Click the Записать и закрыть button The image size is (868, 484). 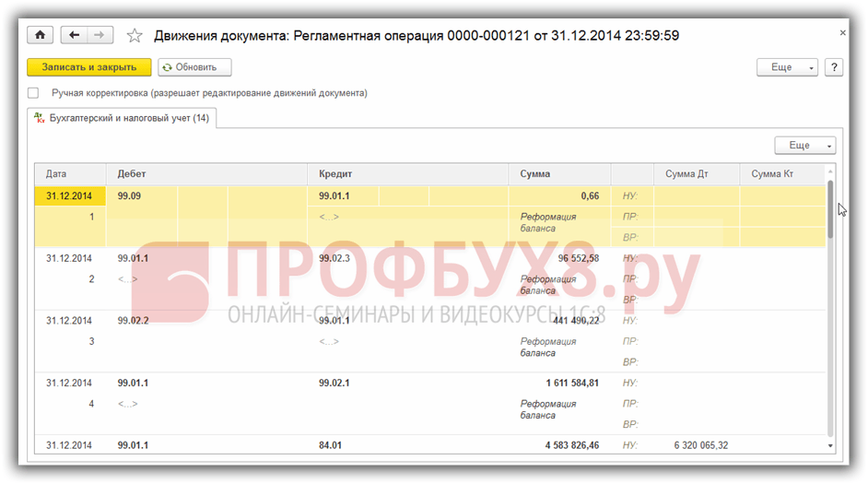(89, 67)
